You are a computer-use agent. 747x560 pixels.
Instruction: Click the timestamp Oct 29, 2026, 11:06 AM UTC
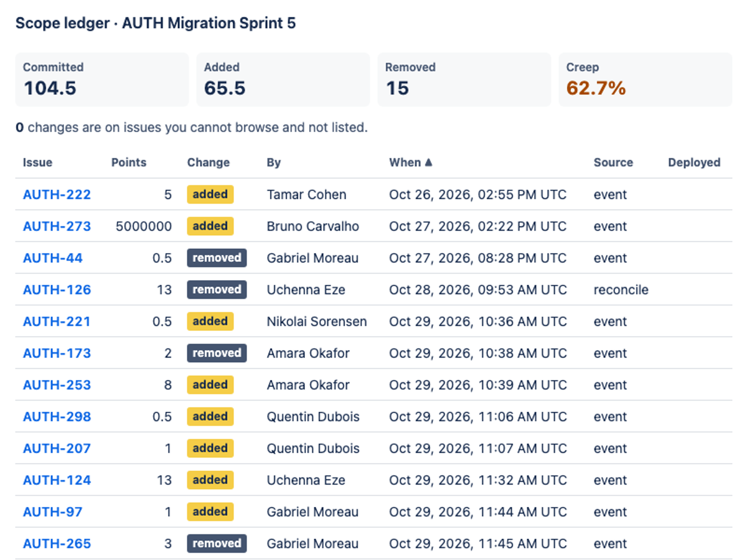pos(478,416)
